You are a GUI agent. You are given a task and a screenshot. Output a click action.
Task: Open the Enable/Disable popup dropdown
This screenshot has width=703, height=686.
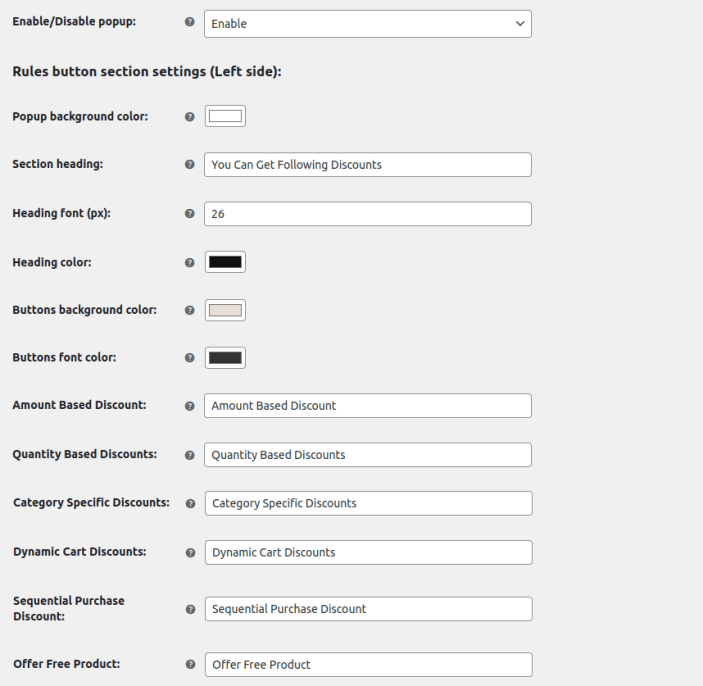click(x=367, y=24)
